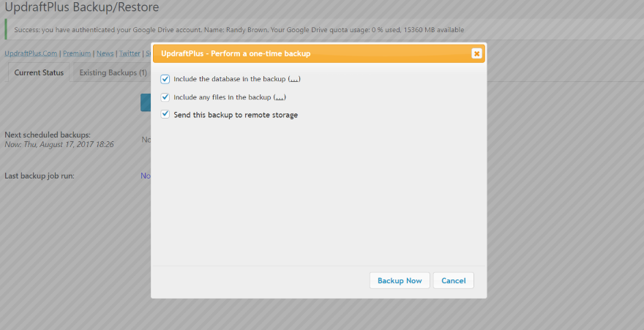Cancel the one-time backup dialog
Image resolution: width=644 pixels, height=330 pixels.
click(454, 280)
